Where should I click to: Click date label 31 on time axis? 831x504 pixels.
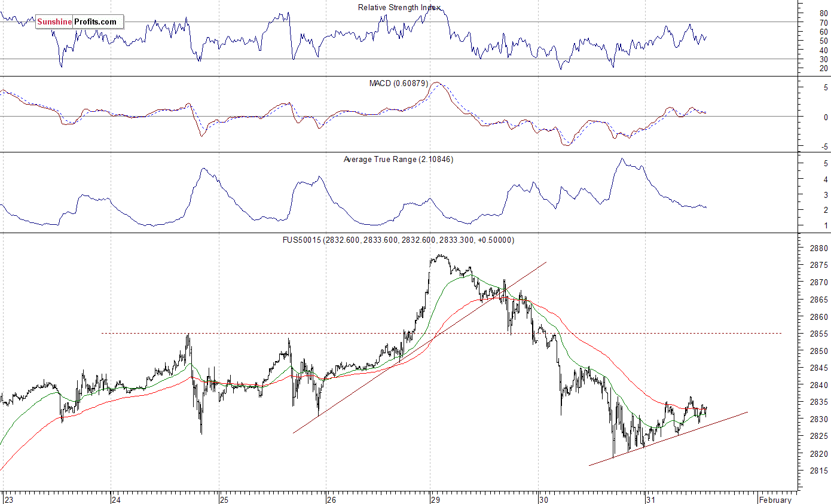650,499
